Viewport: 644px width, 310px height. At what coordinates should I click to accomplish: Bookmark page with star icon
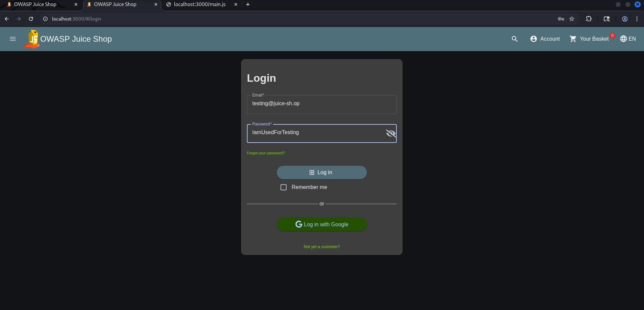[572, 19]
